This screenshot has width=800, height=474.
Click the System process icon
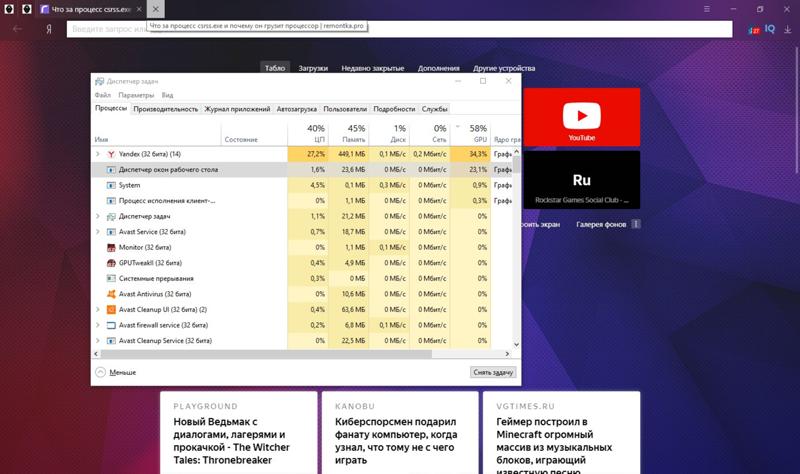(111, 185)
